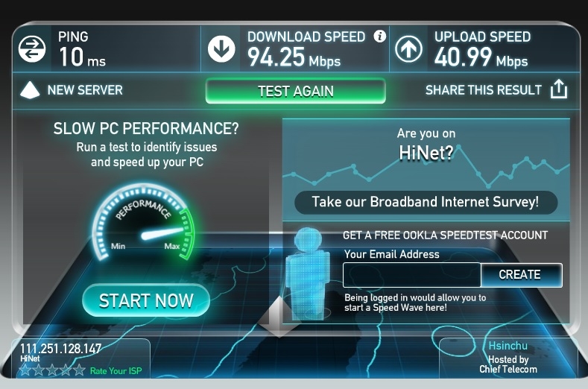Click the Create account button
The height and width of the screenshot is (389, 588).
(521, 275)
